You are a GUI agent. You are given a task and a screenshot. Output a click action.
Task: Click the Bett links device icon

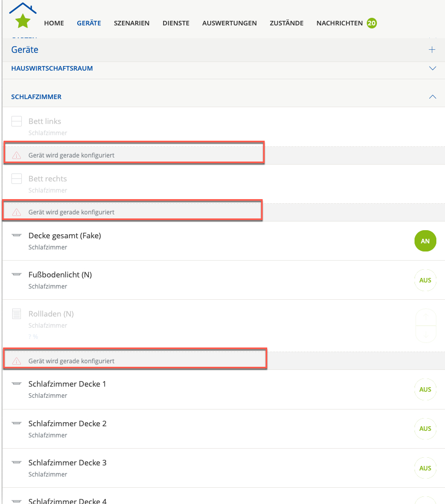click(x=17, y=121)
